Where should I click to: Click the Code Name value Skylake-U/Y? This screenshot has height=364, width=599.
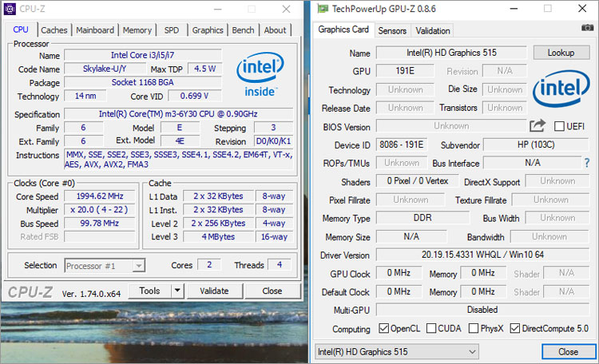point(105,69)
